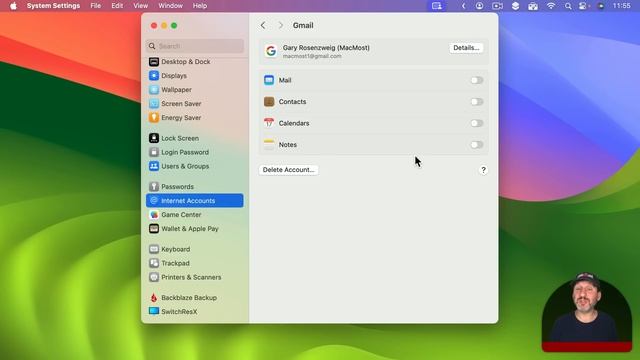Open the Window menu
Screen dimensions: 640x360
171,6
